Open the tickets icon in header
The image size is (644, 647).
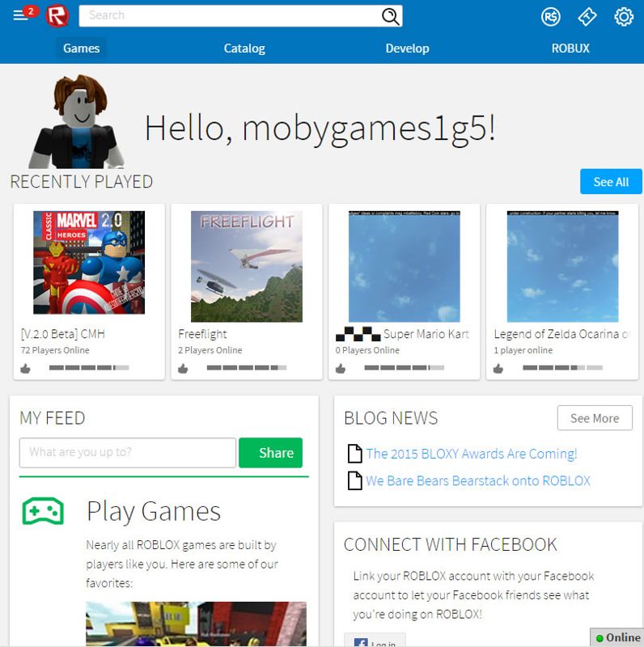tap(587, 17)
